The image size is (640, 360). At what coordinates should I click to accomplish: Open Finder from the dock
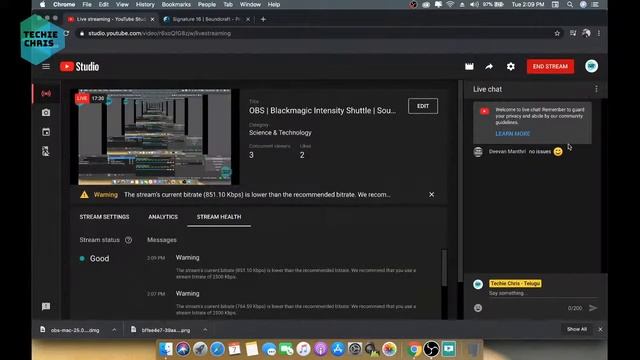click(166, 349)
